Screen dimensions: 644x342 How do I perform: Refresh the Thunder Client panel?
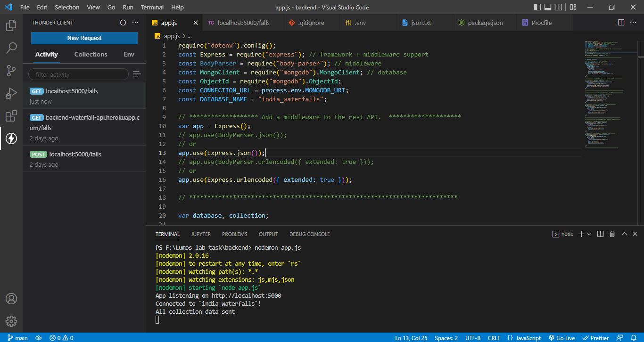point(123,23)
